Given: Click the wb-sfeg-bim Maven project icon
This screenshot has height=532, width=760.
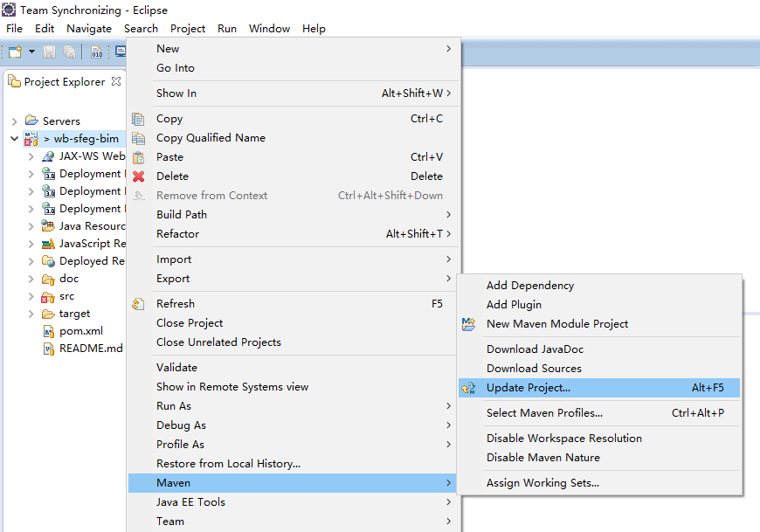Looking at the screenshot, I should [x=31, y=139].
